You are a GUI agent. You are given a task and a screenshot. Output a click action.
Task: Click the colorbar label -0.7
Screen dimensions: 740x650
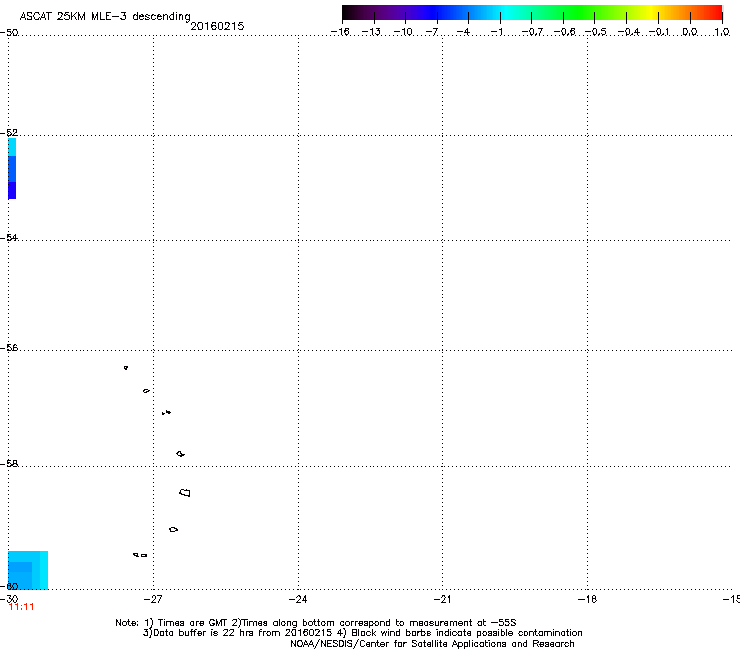pyautogui.click(x=532, y=32)
